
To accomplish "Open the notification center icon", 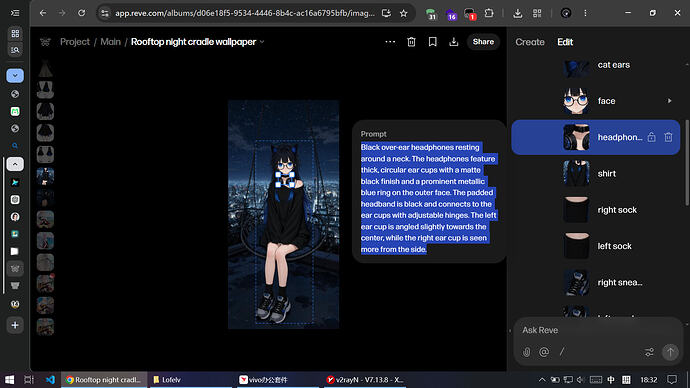I will click(672, 380).
